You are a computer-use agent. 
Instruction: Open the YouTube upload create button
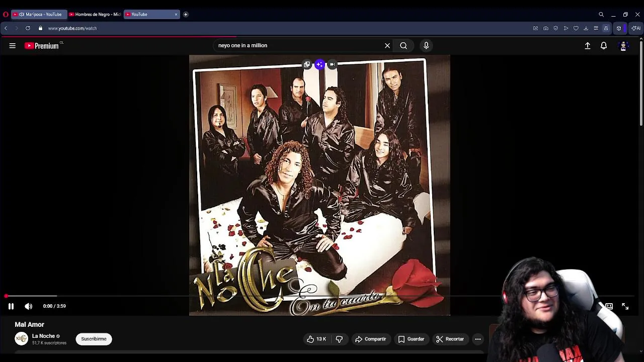point(588,46)
